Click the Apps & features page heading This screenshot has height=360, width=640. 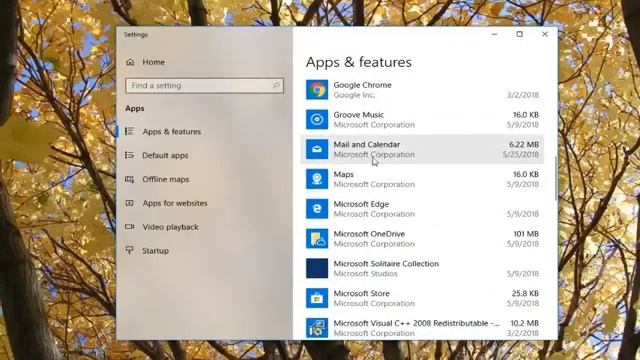tap(359, 62)
